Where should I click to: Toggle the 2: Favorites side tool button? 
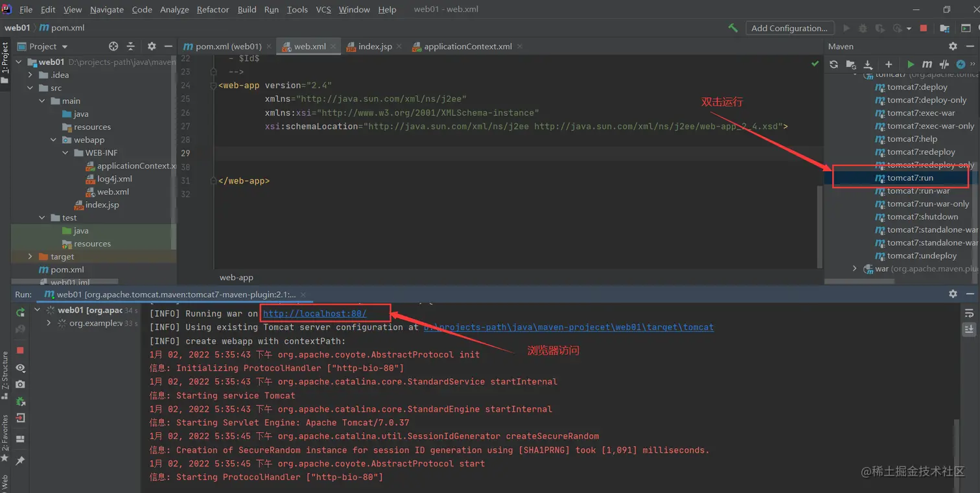[5, 438]
